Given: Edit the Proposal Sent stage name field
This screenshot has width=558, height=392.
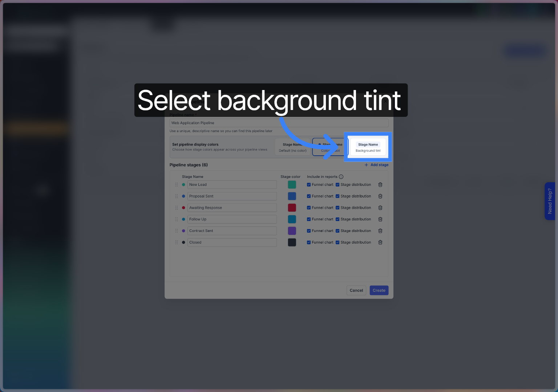Looking at the screenshot, I should (x=232, y=196).
